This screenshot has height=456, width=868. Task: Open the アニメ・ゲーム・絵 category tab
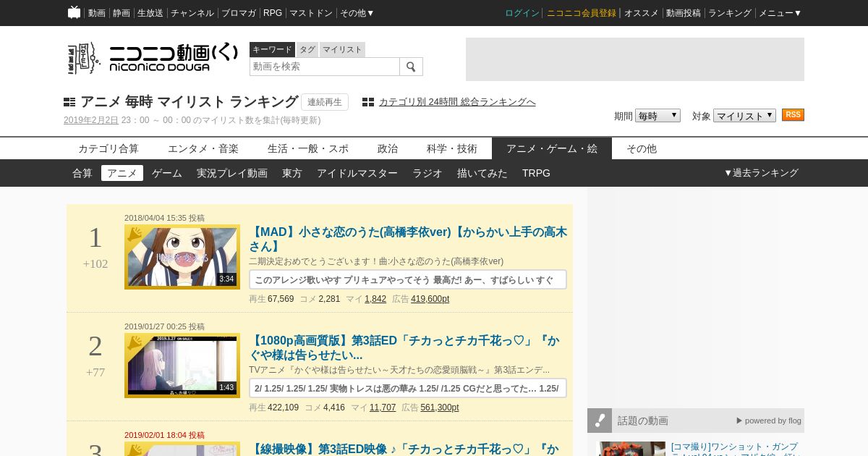pyautogui.click(x=552, y=148)
